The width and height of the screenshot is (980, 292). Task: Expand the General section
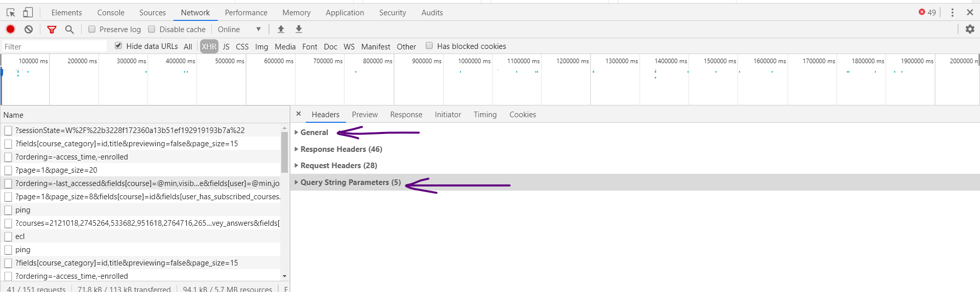coord(314,132)
